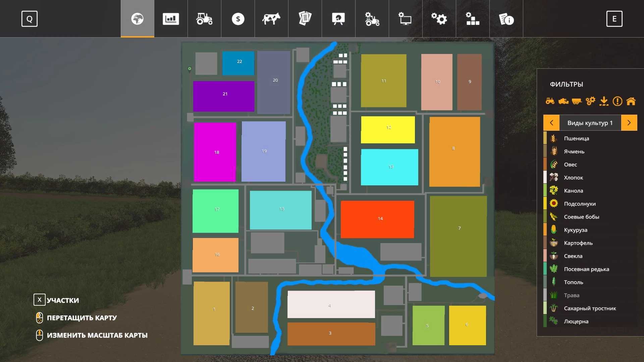This screenshot has height=362, width=644.
Task: Open the vehicles tractor icon tab
Action: tap(204, 19)
